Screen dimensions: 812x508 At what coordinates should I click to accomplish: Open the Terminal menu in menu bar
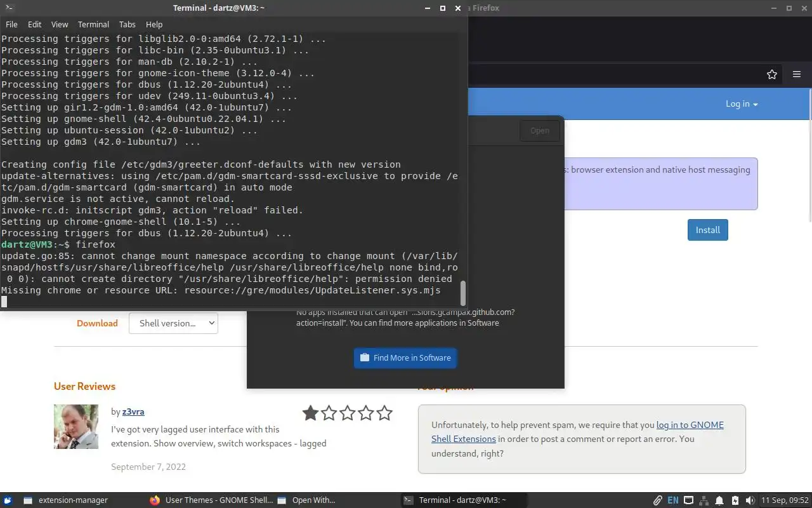click(93, 24)
